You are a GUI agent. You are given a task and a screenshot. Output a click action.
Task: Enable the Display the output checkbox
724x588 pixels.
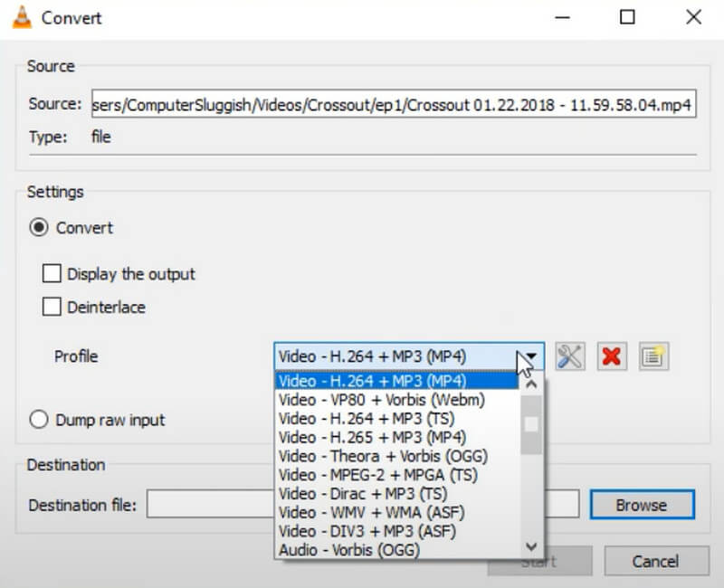tap(52, 273)
